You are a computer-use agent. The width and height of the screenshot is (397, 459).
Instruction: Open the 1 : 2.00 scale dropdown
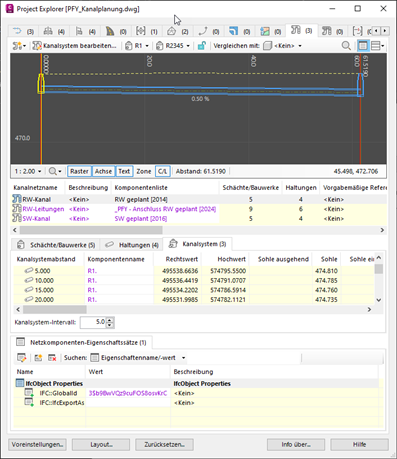pos(28,171)
